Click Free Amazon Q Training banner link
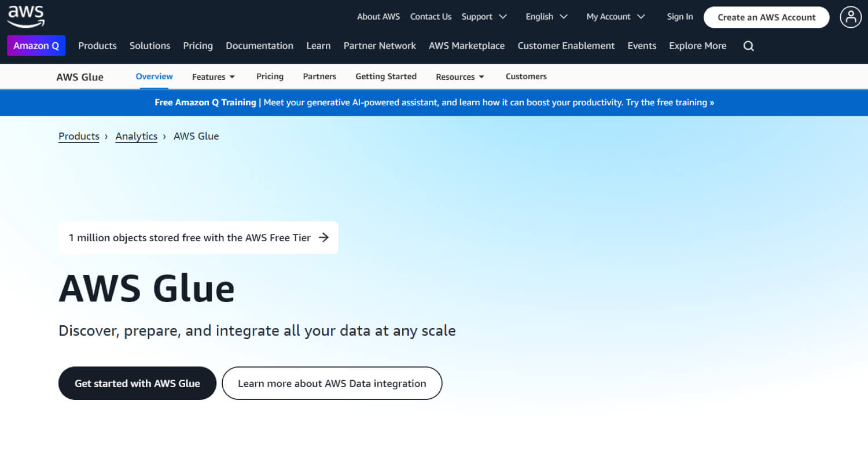Image resolution: width=868 pixels, height=463 pixels. tap(434, 102)
